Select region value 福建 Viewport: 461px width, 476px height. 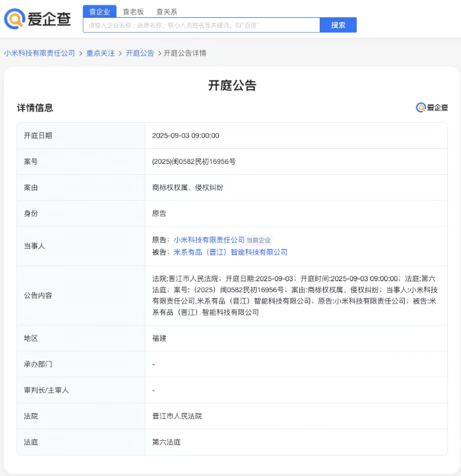click(x=159, y=338)
